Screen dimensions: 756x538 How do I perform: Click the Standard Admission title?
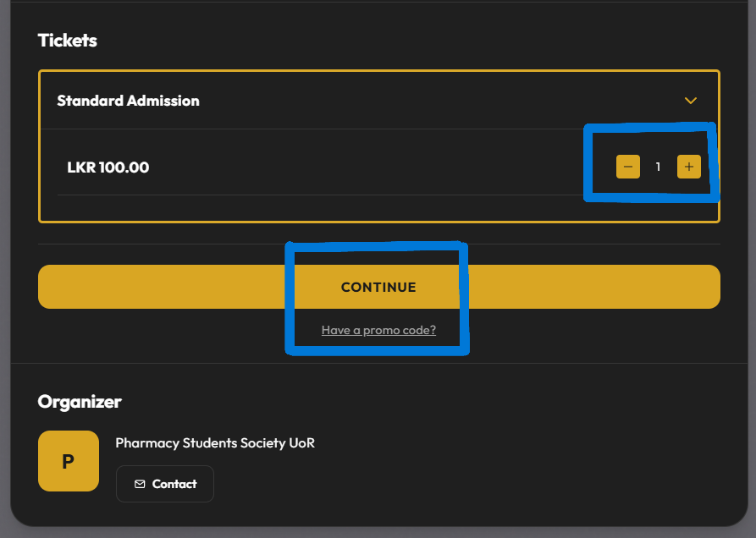[x=128, y=101]
